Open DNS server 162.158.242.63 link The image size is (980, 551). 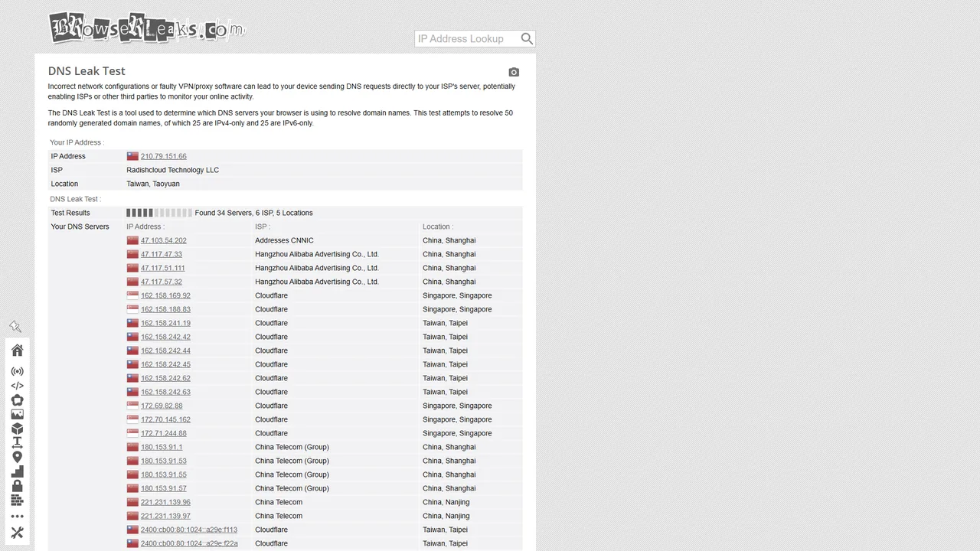pos(165,392)
